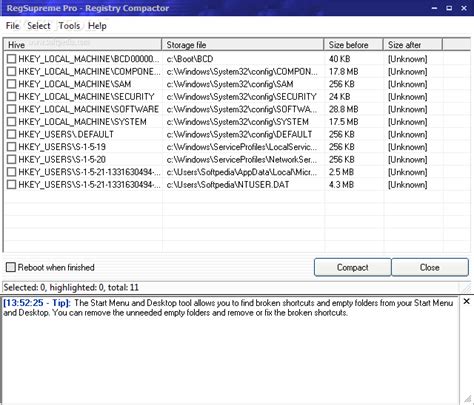The image size is (474, 405).
Task: Tick the HKEY_USERS\.DEFAULT checkbox
Action: click(11, 134)
